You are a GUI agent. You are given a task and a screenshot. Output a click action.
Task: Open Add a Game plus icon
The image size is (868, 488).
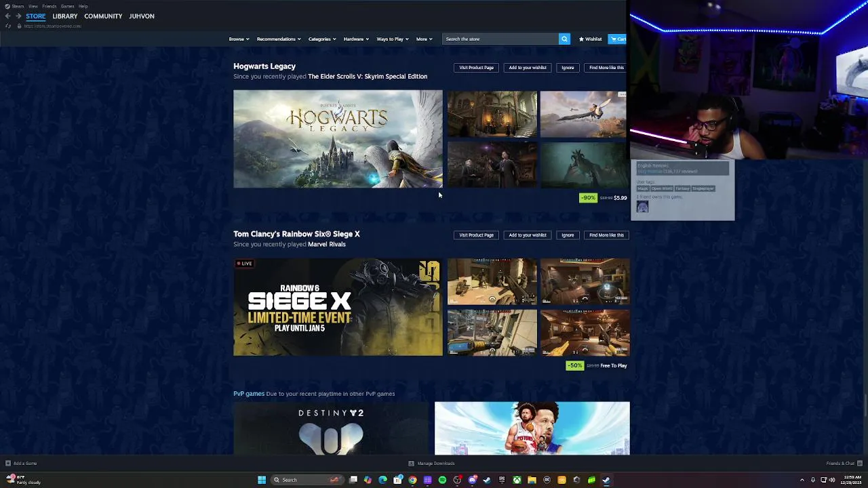click(8, 464)
